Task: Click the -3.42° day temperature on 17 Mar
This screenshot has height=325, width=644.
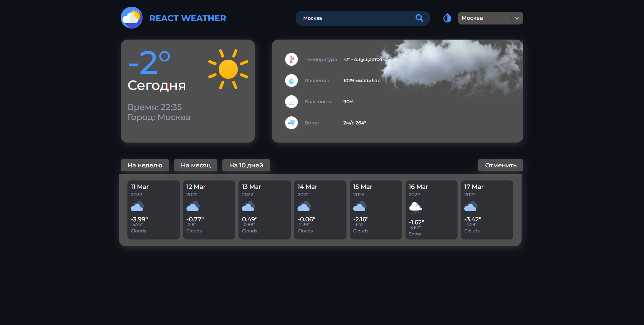Action: click(x=473, y=219)
